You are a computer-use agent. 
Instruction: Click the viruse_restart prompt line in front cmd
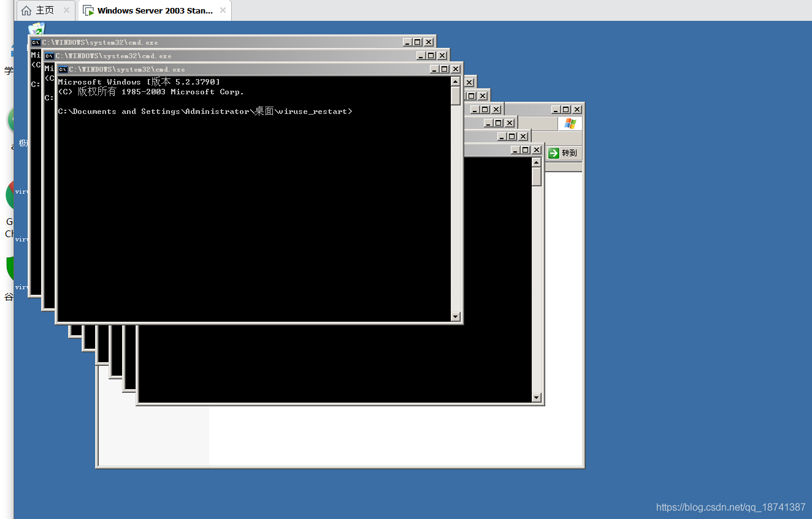205,112
